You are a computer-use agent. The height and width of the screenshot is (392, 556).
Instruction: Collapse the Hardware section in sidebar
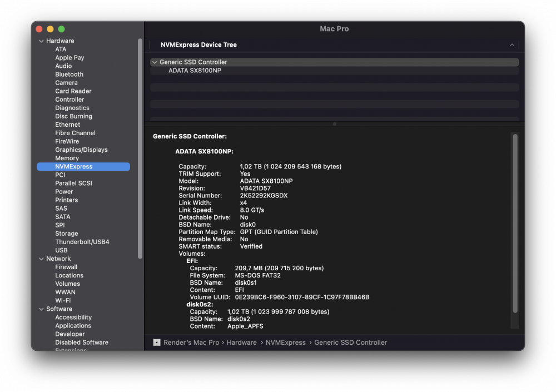point(41,41)
